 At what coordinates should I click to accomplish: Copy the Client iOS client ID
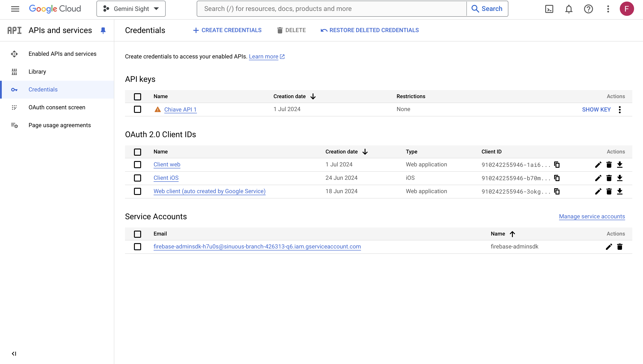(557, 178)
